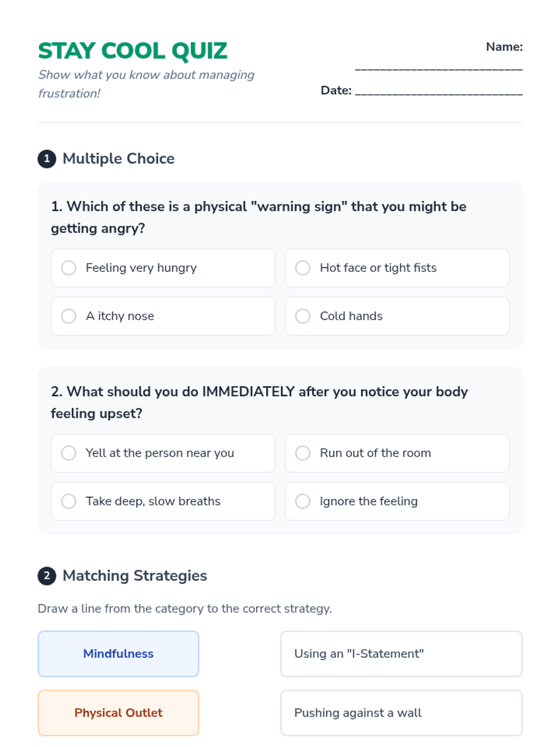The width and height of the screenshot is (560, 747).
Task: Select the Using an "I-Statement" strategy box
Action: click(401, 654)
